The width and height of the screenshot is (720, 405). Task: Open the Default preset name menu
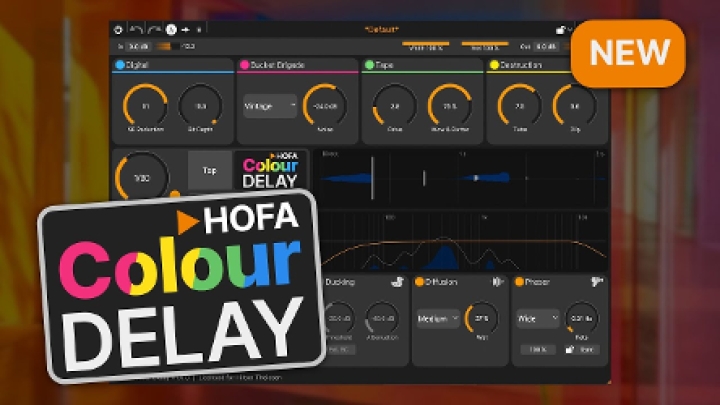(x=382, y=29)
